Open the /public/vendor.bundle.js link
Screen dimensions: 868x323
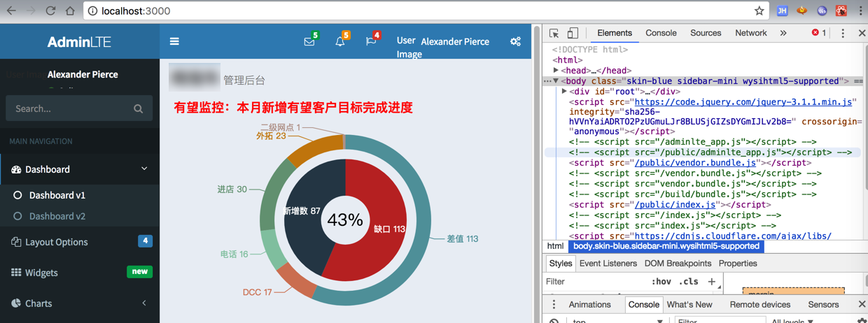(694, 163)
